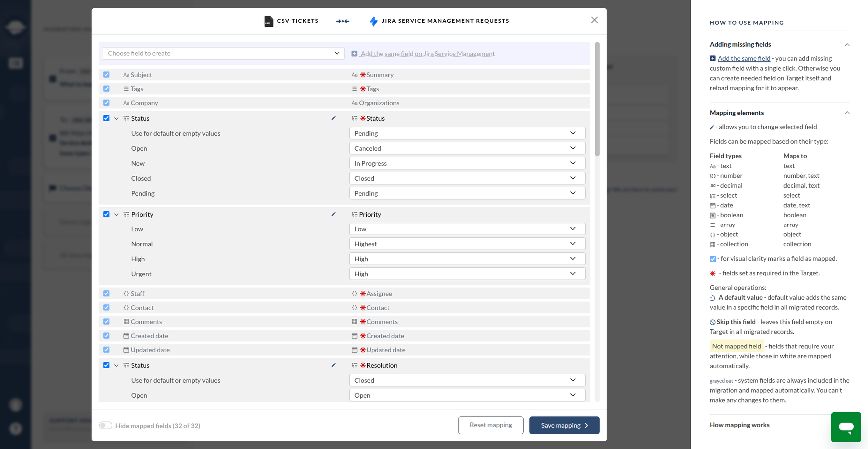Image resolution: width=868 pixels, height=449 pixels.
Task: Click the select-type icon next to Resolution
Action: tap(354, 365)
